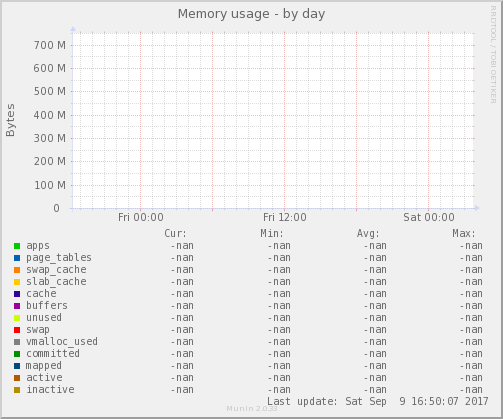Viewport: 503px width, 419px height.
Task: Select the 'swap_cache' legend label
Action: click(x=56, y=270)
